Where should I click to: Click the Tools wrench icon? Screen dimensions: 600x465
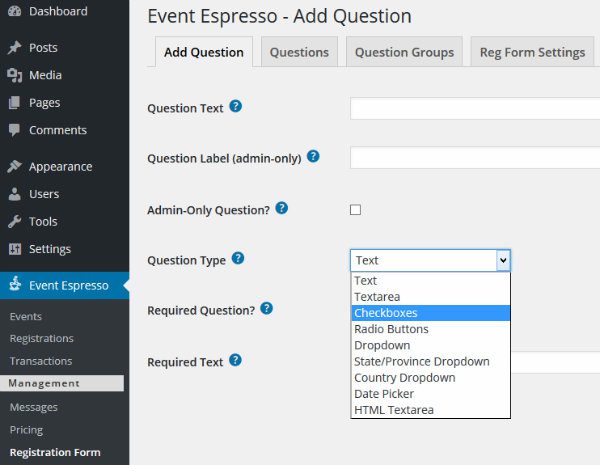coord(15,221)
